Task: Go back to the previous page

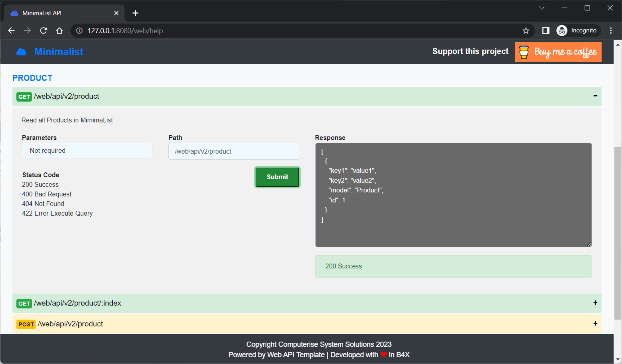Action: point(11,31)
